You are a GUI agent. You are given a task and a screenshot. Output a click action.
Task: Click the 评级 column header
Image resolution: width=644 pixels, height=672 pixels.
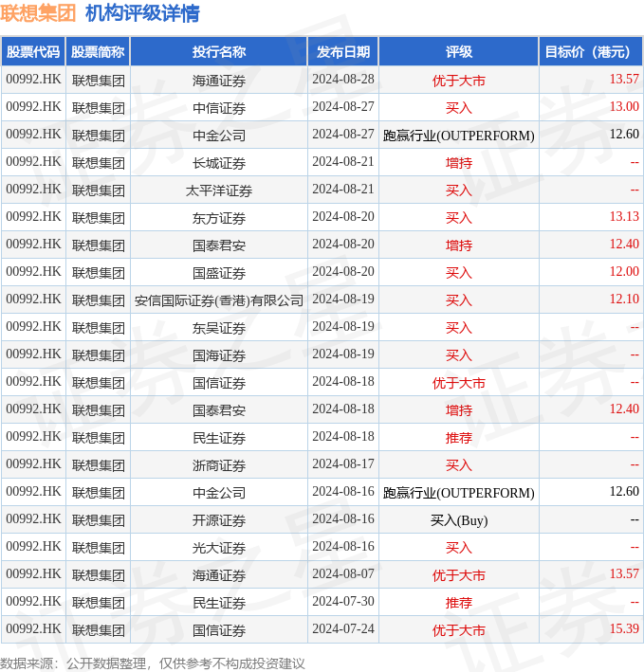coord(459,52)
